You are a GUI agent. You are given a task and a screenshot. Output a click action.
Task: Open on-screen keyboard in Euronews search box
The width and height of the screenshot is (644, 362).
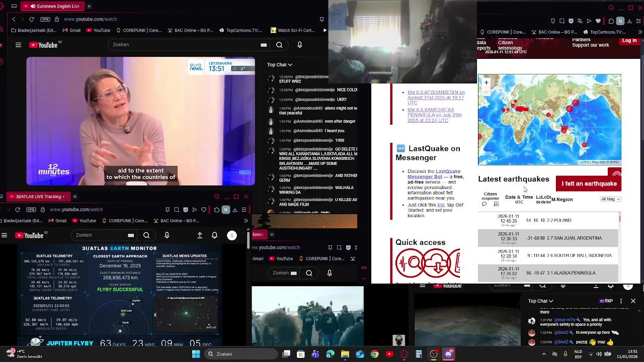(x=264, y=45)
